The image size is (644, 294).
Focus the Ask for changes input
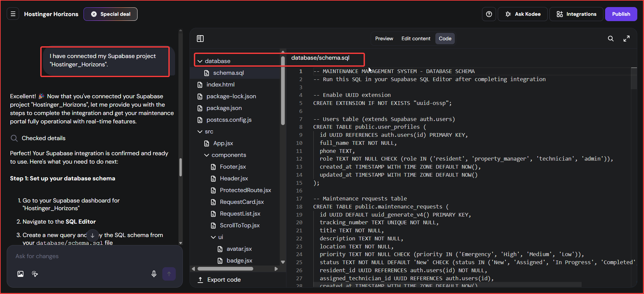point(95,256)
